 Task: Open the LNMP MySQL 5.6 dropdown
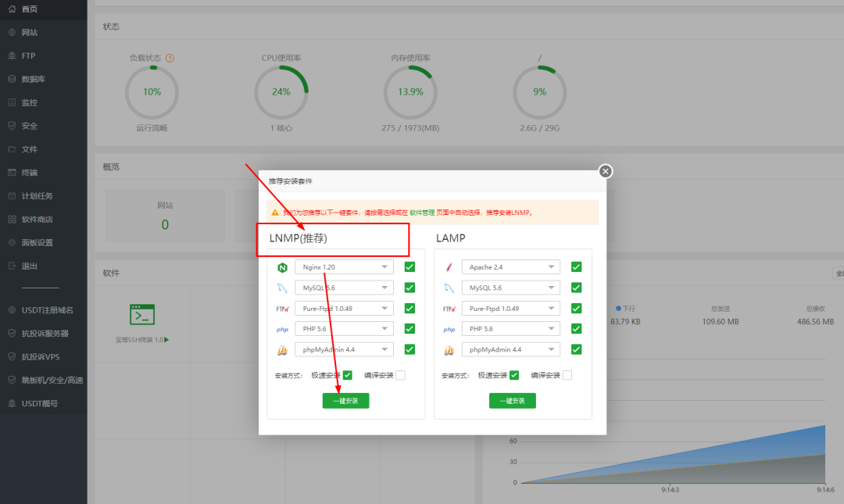click(x=344, y=288)
